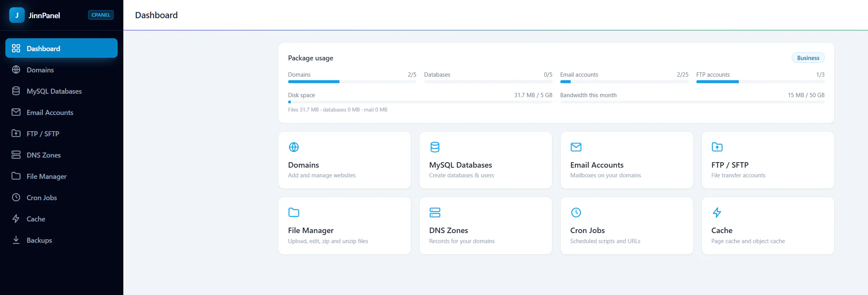Click the envelope icon on the Email Accounts card
This screenshot has width=868, height=295.
576,147
